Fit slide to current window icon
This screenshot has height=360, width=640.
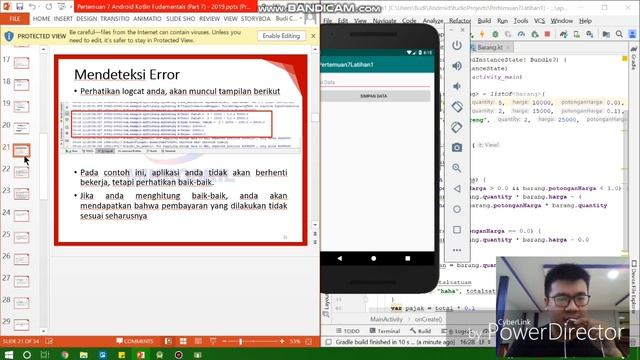[x=309, y=341]
